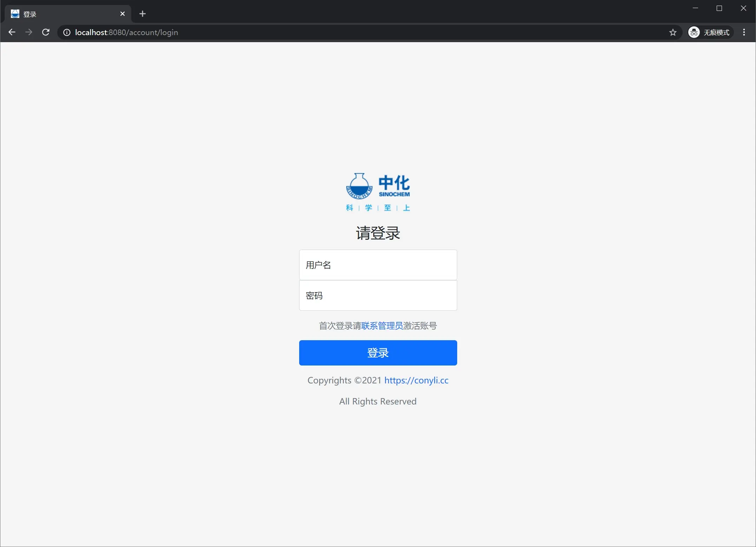Click the address bar URL localhost:8080/account/login
Viewport: 756px width, 547px height.
(x=126, y=32)
